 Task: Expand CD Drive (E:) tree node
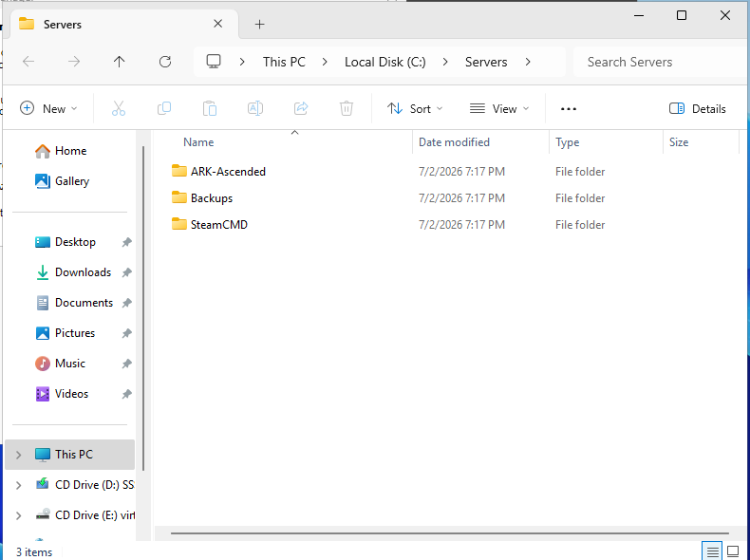[19, 515]
